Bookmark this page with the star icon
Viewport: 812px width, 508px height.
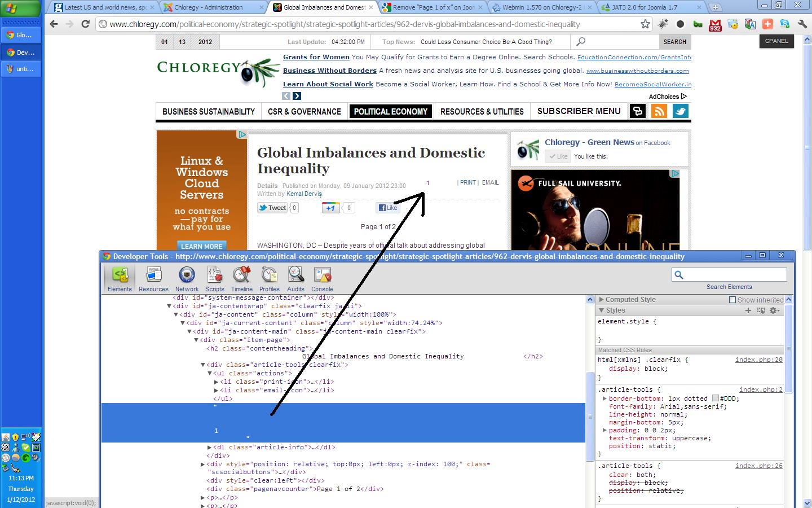click(645, 24)
